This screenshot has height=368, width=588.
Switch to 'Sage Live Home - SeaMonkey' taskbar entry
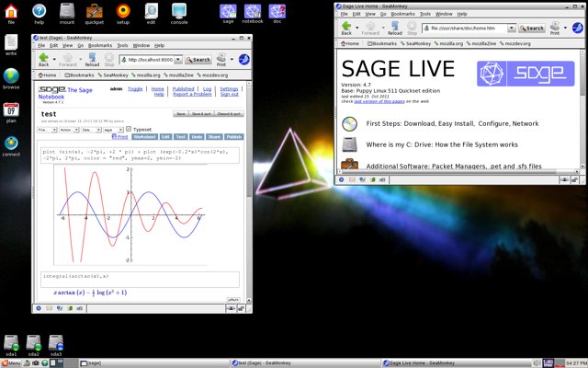coord(456,363)
